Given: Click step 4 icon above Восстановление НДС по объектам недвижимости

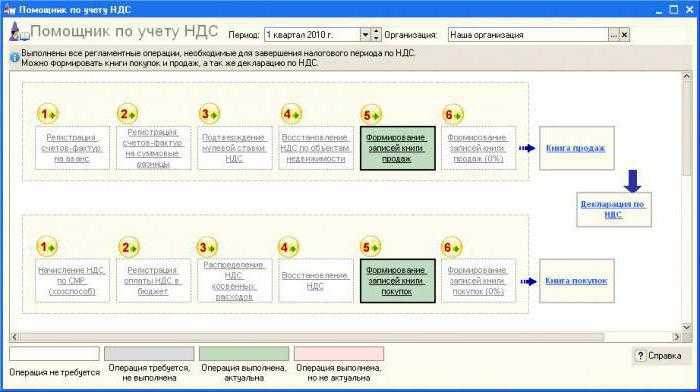Looking at the screenshot, I should tap(291, 114).
